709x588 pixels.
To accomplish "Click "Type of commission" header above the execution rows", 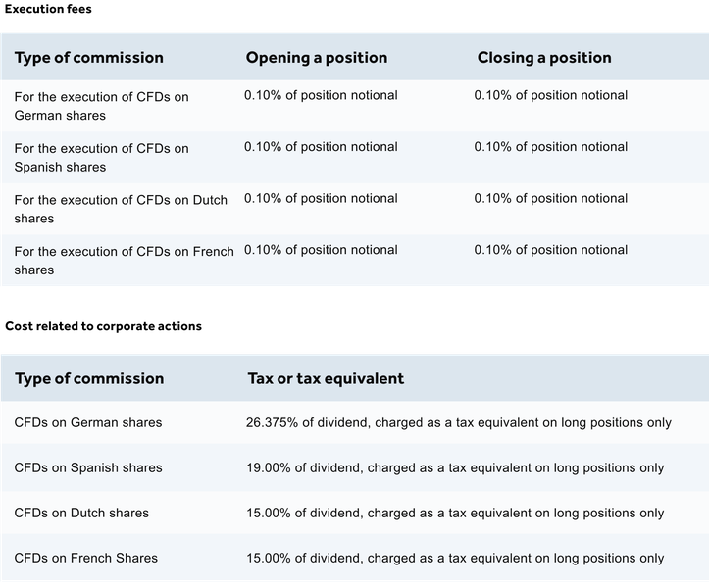I will tap(89, 57).
